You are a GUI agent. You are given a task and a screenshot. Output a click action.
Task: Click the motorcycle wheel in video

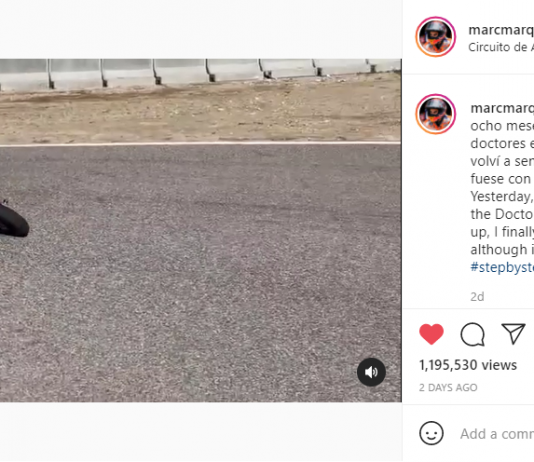(x=14, y=220)
